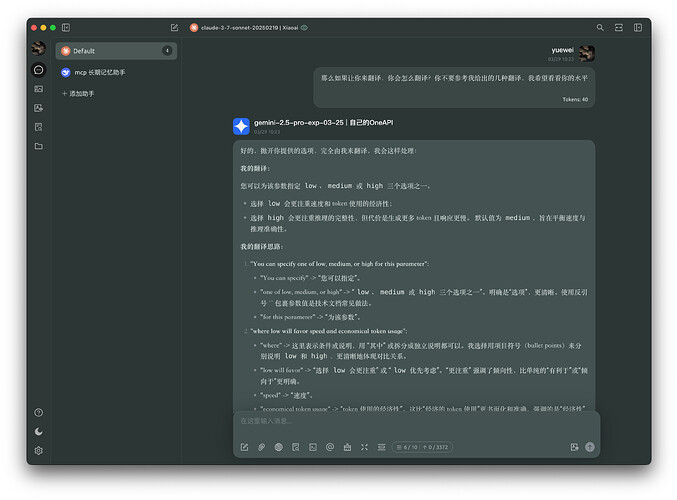
Task: Clear context with the divider lines icon
Action: (x=381, y=447)
